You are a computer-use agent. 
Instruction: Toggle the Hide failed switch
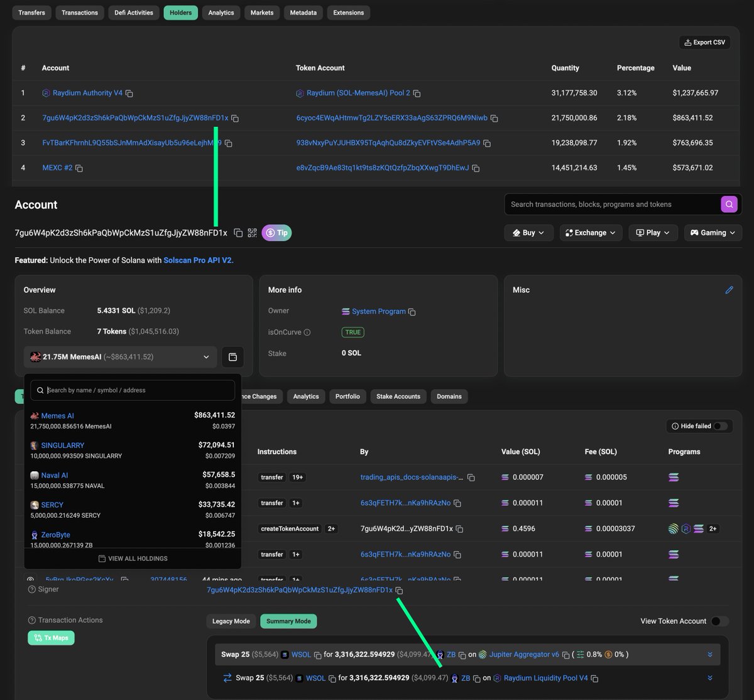coord(720,426)
